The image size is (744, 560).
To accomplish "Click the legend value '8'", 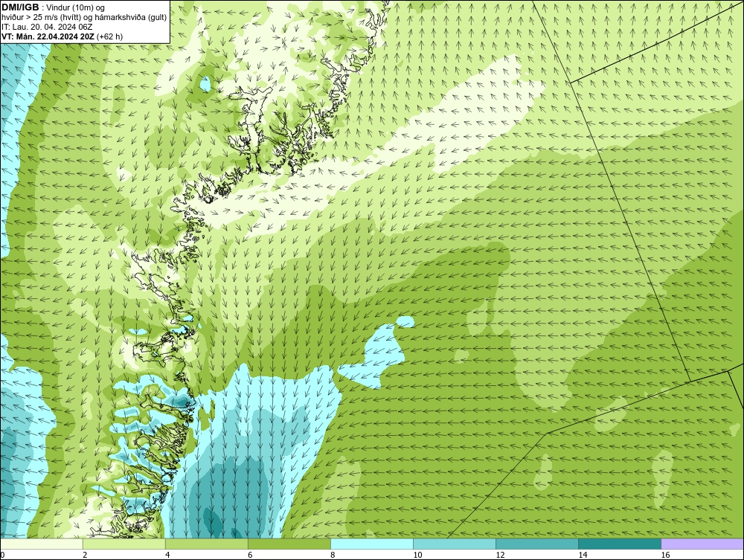I will pos(333,555).
